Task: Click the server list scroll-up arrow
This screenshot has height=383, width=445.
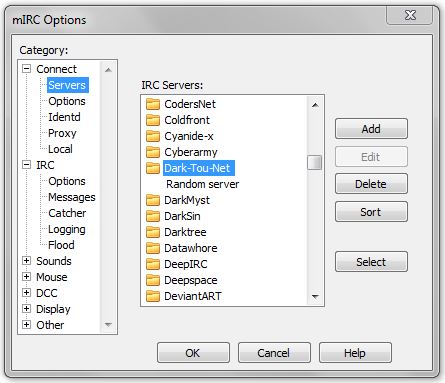Action: (x=315, y=105)
